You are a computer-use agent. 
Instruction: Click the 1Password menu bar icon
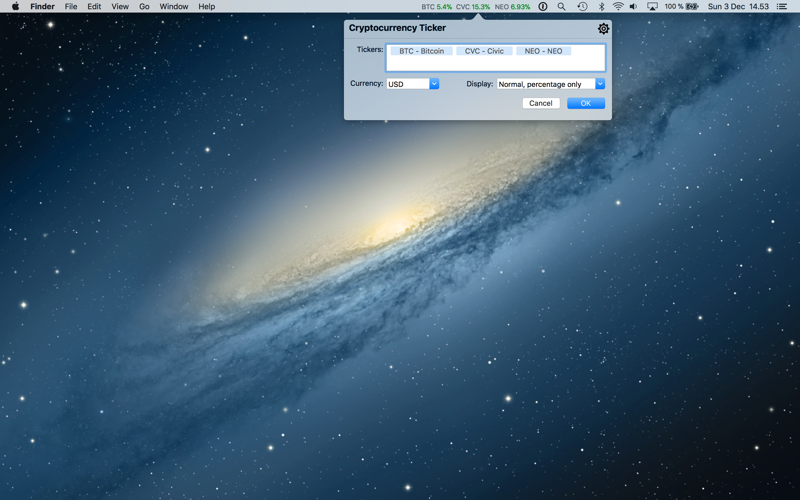[543, 7]
